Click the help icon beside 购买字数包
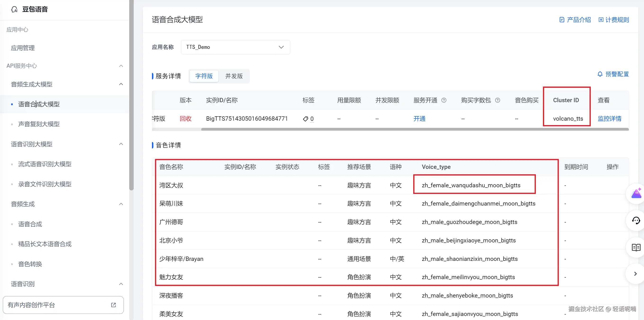Screen dimensions: 644x320 pyautogui.click(x=497, y=100)
